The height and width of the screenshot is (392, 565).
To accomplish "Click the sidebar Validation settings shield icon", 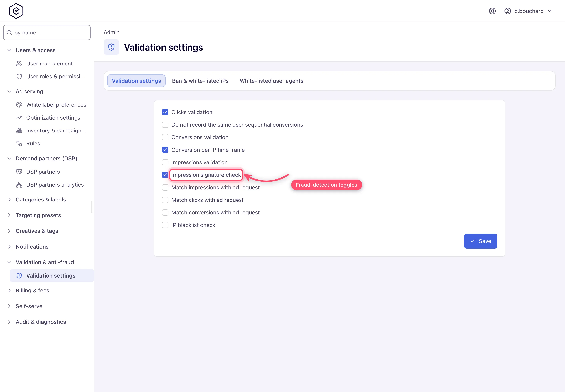I will coord(19,276).
